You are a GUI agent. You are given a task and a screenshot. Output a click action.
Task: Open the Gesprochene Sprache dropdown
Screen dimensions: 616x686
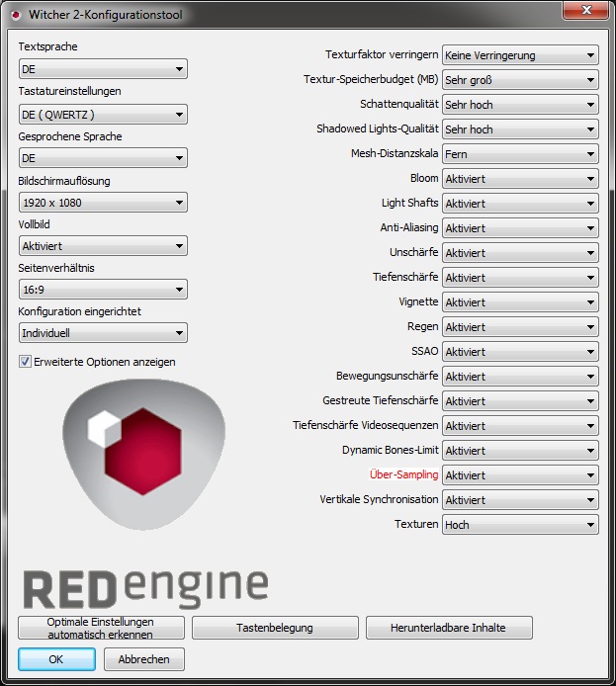[x=103, y=158]
